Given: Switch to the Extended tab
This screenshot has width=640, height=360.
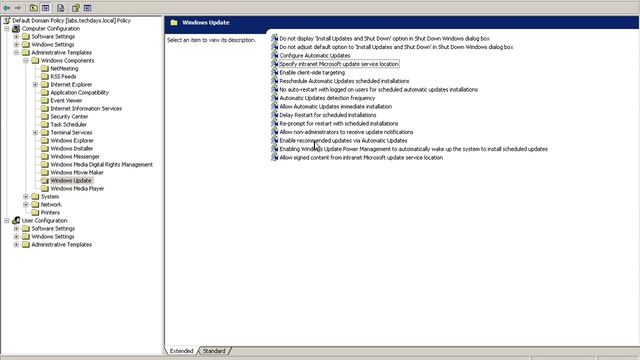Looking at the screenshot, I should tap(181, 351).
